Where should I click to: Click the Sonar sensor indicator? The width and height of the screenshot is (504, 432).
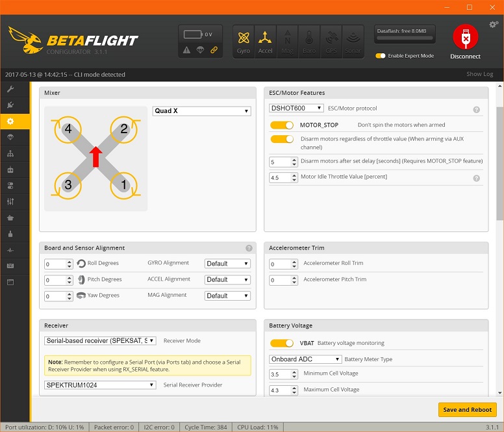353,42
